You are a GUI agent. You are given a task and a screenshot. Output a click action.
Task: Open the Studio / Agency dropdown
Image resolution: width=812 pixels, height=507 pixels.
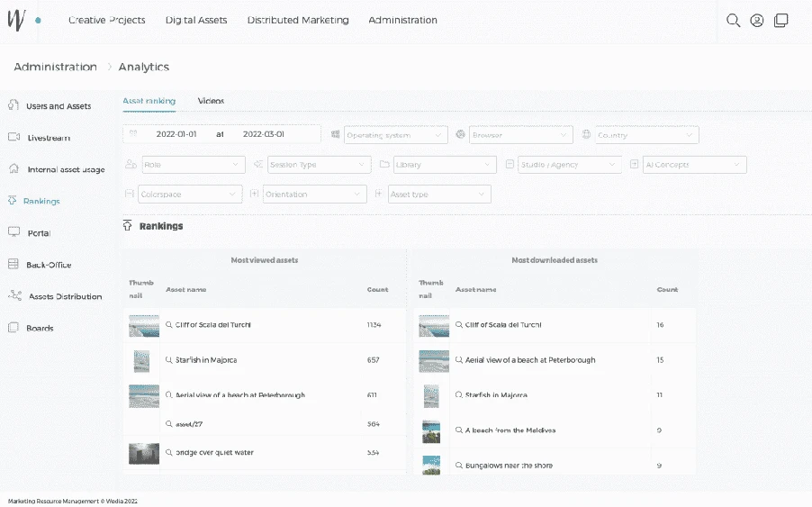[x=570, y=165]
